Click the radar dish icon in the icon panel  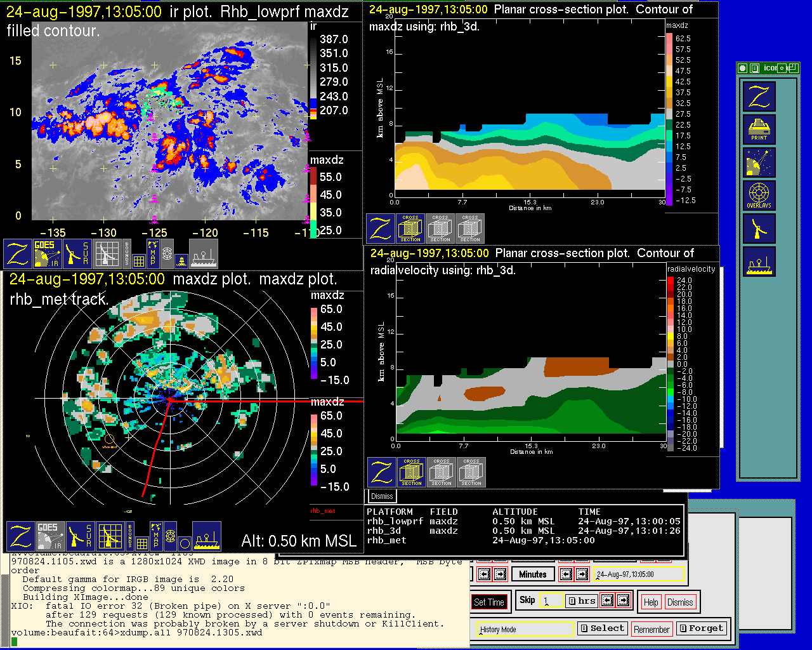pos(759,229)
